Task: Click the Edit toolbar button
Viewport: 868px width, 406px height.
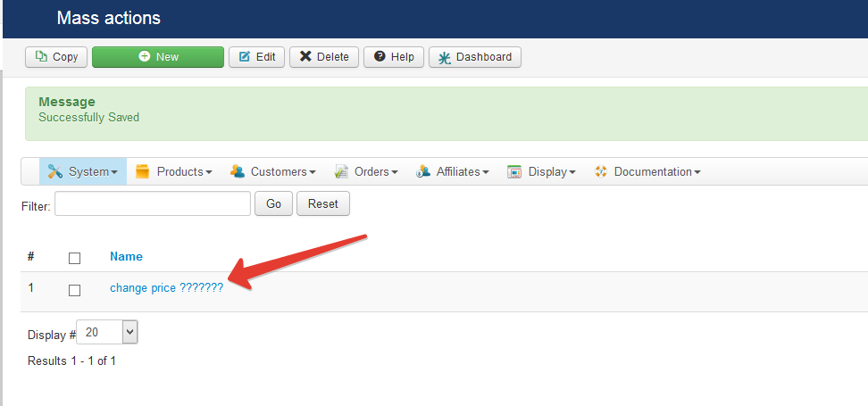Action: (257, 57)
